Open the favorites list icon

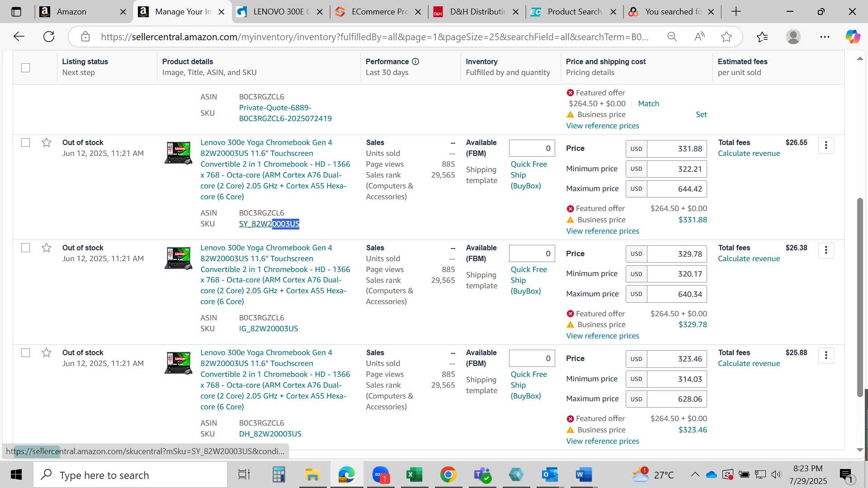[x=762, y=37]
